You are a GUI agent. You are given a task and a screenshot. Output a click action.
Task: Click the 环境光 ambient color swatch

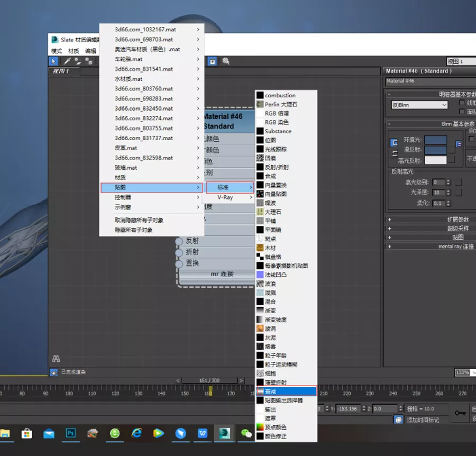435,140
